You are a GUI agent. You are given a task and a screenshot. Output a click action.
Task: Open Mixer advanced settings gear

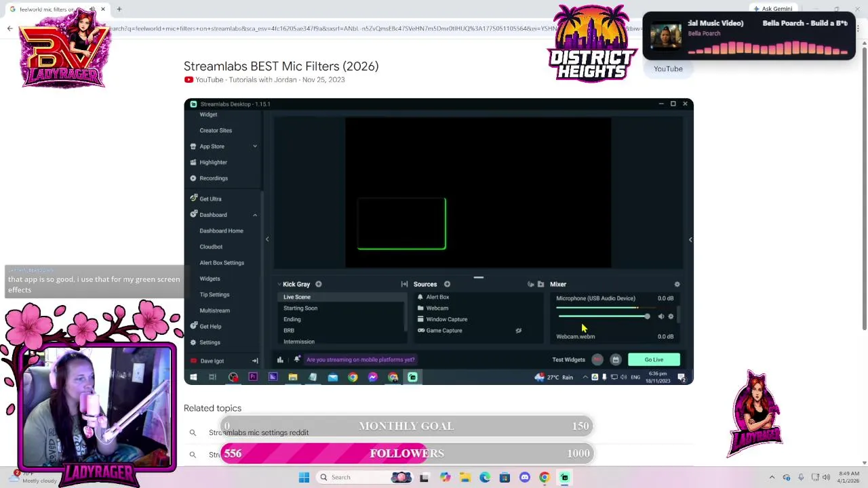[x=677, y=284]
